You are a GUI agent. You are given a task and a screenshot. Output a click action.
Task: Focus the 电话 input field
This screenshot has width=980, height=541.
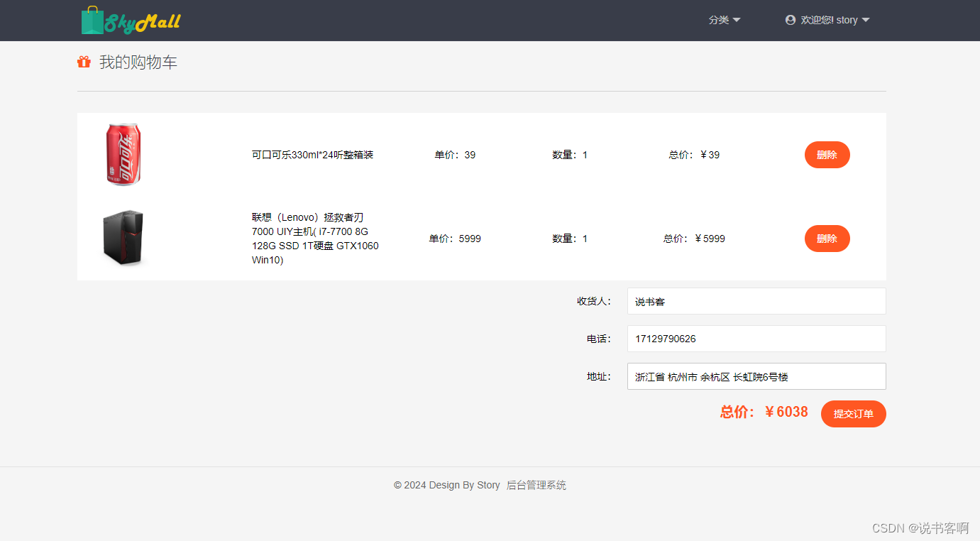[756, 339]
